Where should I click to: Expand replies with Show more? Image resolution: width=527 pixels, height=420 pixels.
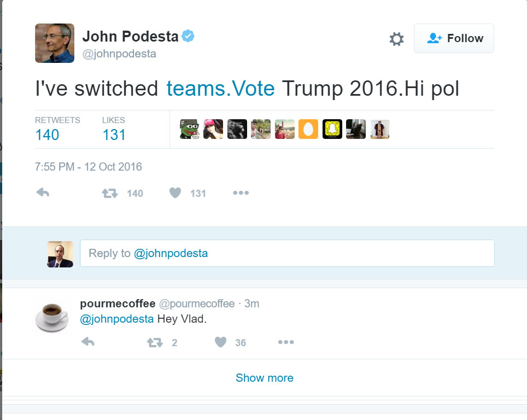[x=264, y=378]
